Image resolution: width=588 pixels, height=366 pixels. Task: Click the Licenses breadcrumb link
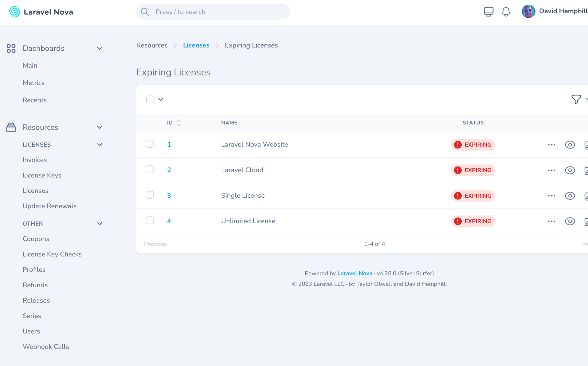point(196,45)
